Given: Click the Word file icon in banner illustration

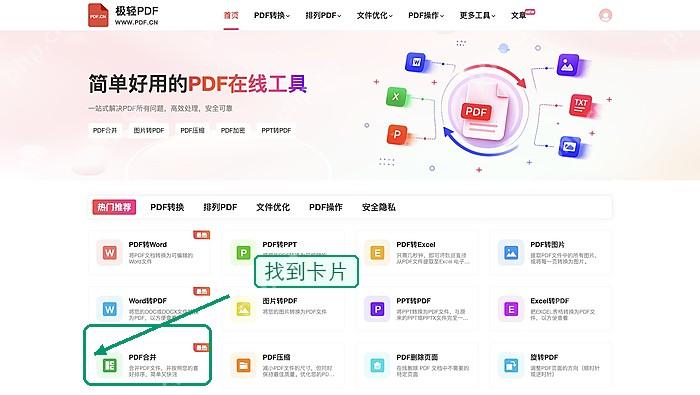Looking at the screenshot, I should tap(416, 62).
